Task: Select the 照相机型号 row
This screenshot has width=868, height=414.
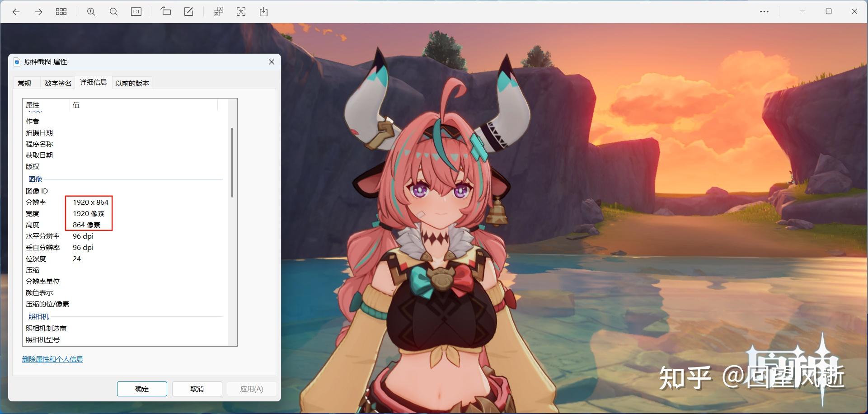Action: coord(125,339)
